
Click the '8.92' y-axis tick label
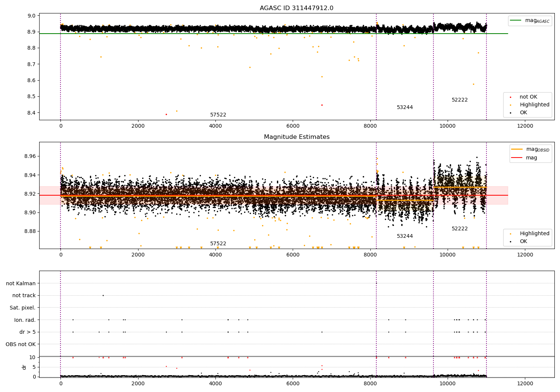click(x=30, y=194)
